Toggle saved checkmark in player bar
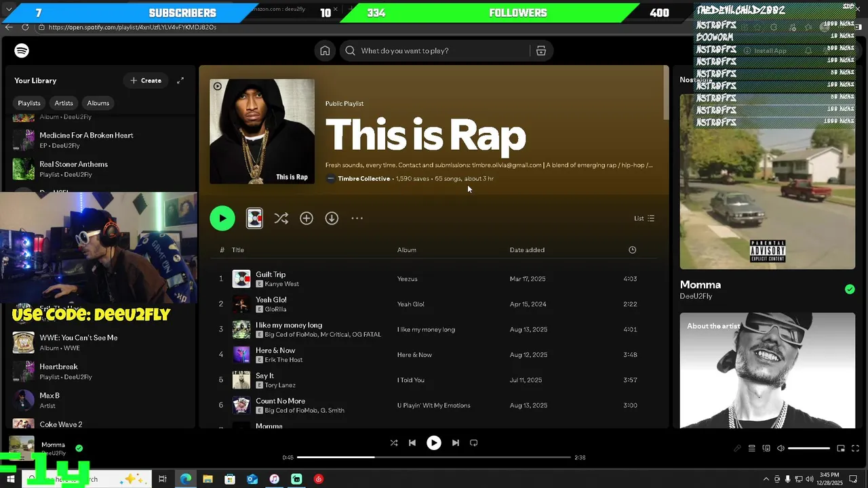The image size is (868, 488). [79, 448]
